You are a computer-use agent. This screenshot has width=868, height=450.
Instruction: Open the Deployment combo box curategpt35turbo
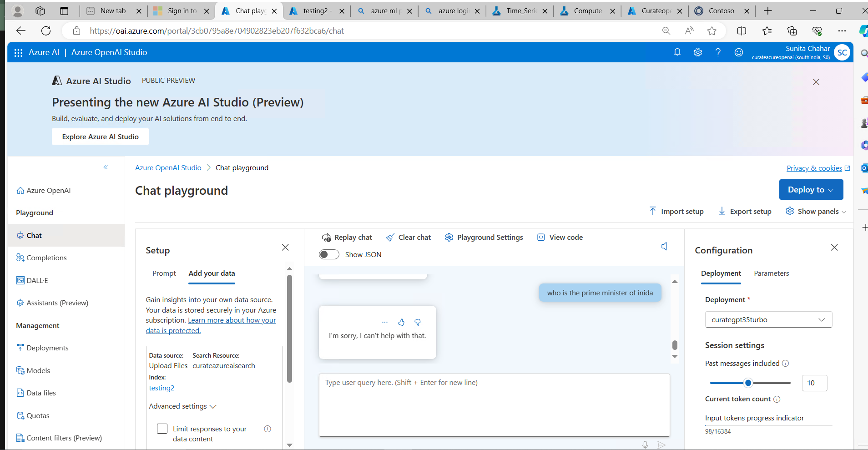click(768, 319)
